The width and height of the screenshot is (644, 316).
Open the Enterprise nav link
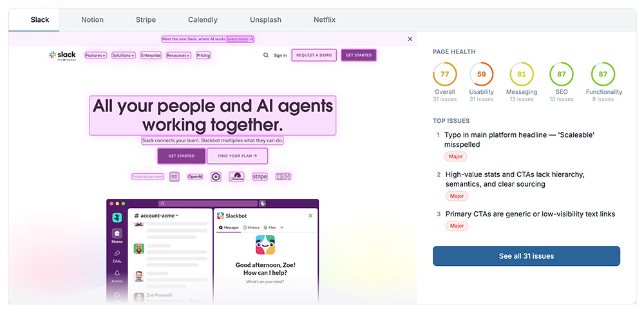151,55
